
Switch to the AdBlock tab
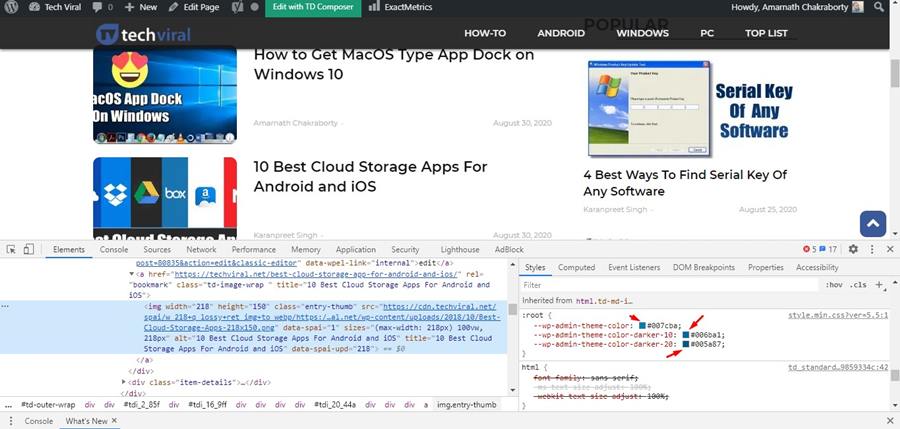pyautogui.click(x=509, y=250)
